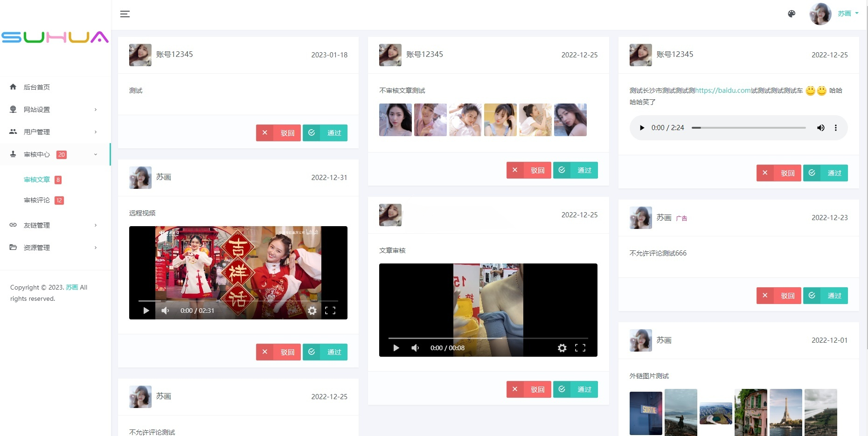Approve via 通过 on the 测试 post
This screenshot has width=868, height=436.
[x=325, y=133]
